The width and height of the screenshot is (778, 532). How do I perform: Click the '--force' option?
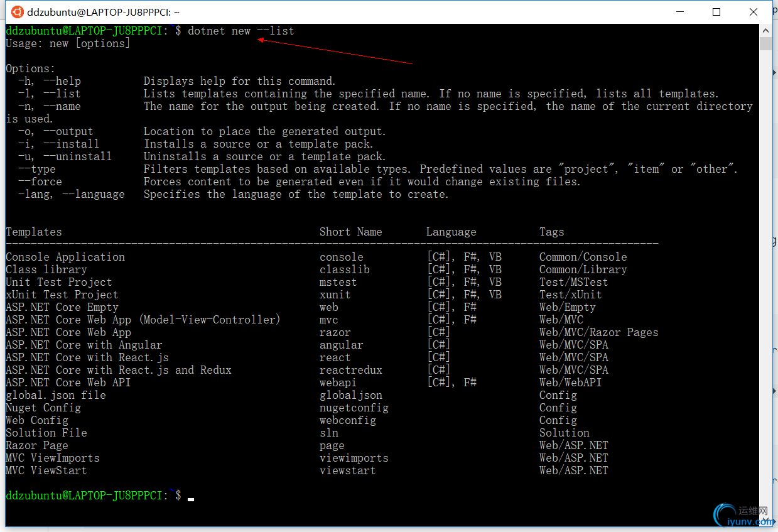[40, 182]
